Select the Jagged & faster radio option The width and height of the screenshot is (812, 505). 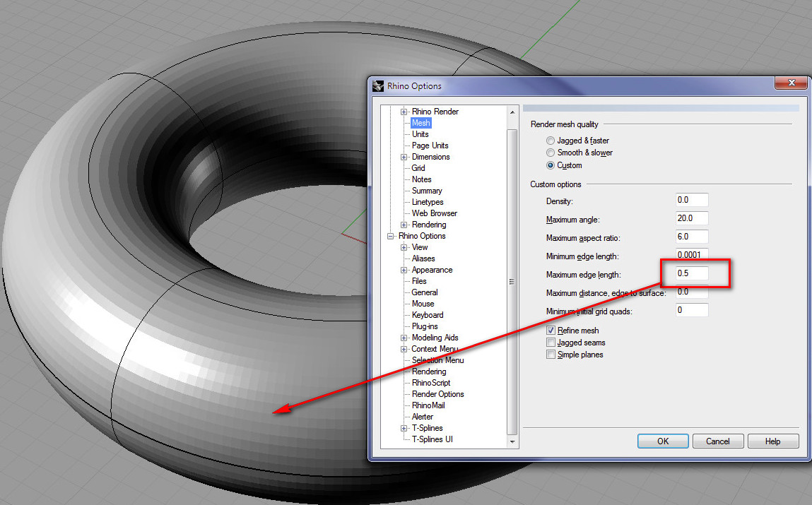tap(551, 141)
